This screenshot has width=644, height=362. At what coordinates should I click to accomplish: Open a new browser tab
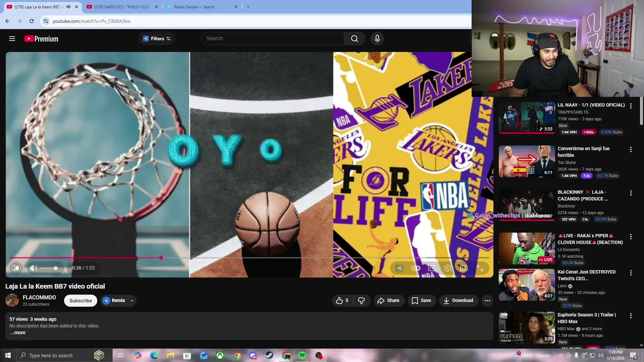tap(248, 7)
